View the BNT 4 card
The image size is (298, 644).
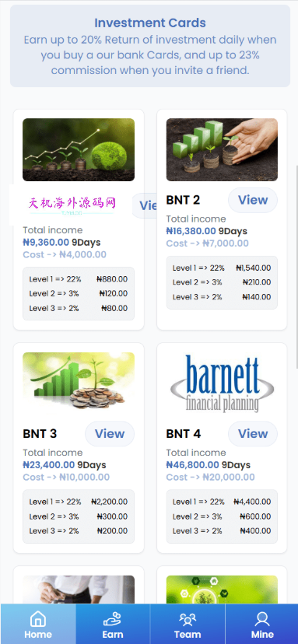253,434
